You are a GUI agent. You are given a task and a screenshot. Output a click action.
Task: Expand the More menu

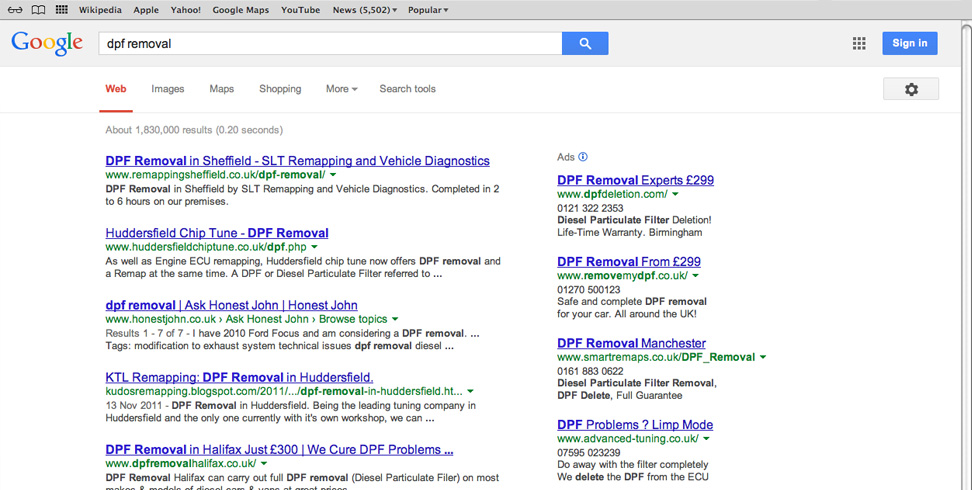[342, 89]
